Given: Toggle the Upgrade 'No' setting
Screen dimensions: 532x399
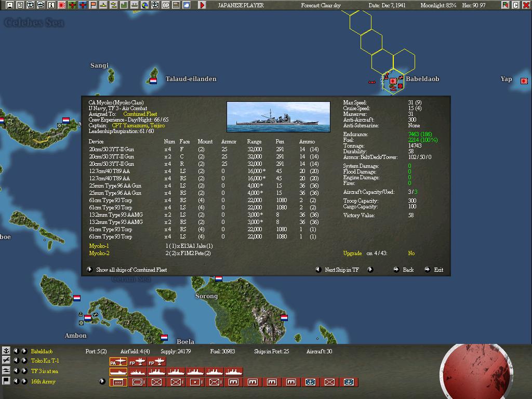Looking at the screenshot, I should [x=411, y=253].
